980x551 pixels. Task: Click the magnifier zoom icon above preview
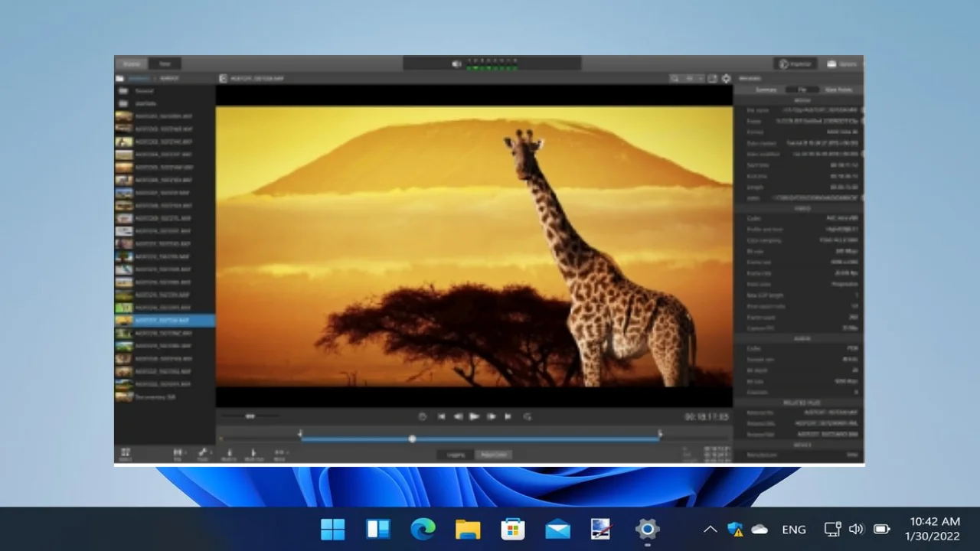click(675, 78)
